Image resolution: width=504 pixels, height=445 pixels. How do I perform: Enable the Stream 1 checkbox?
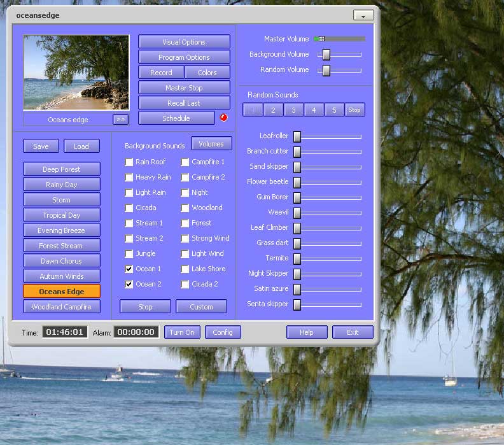pos(129,223)
